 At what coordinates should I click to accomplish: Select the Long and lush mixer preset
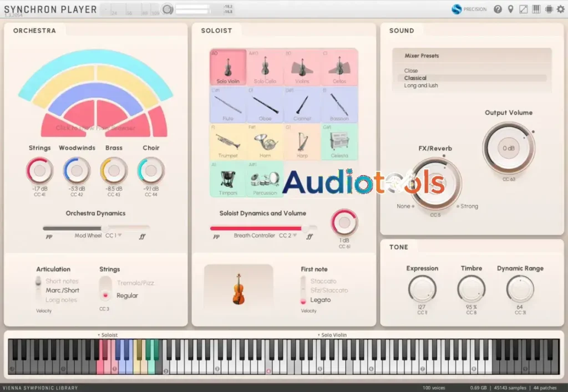pos(421,86)
